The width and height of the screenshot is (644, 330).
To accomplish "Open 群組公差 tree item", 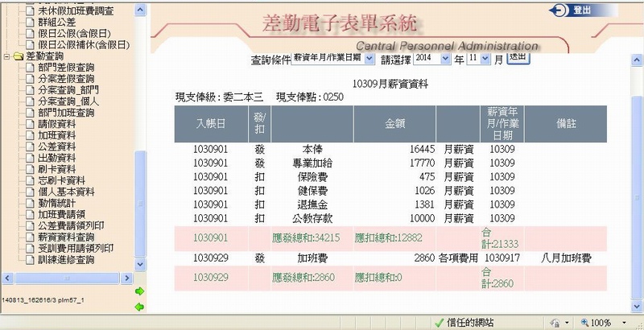I will click(x=56, y=23).
